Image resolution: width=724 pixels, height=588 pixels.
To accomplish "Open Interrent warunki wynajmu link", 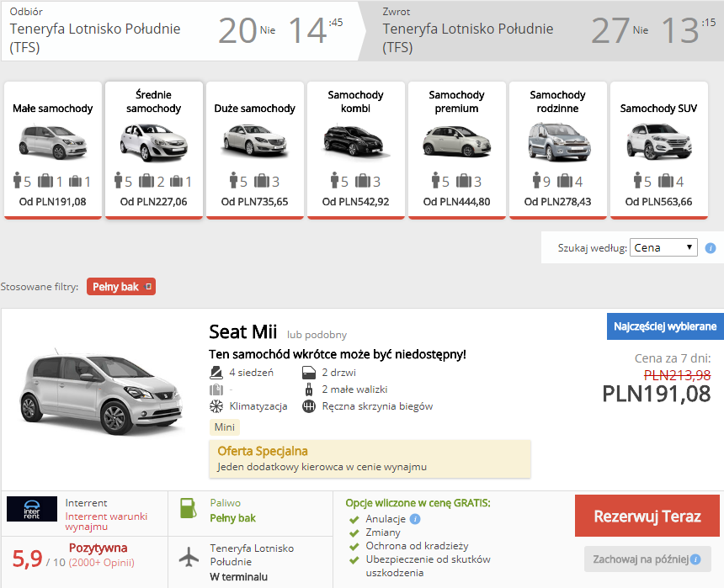I will click(x=106, y=522).
